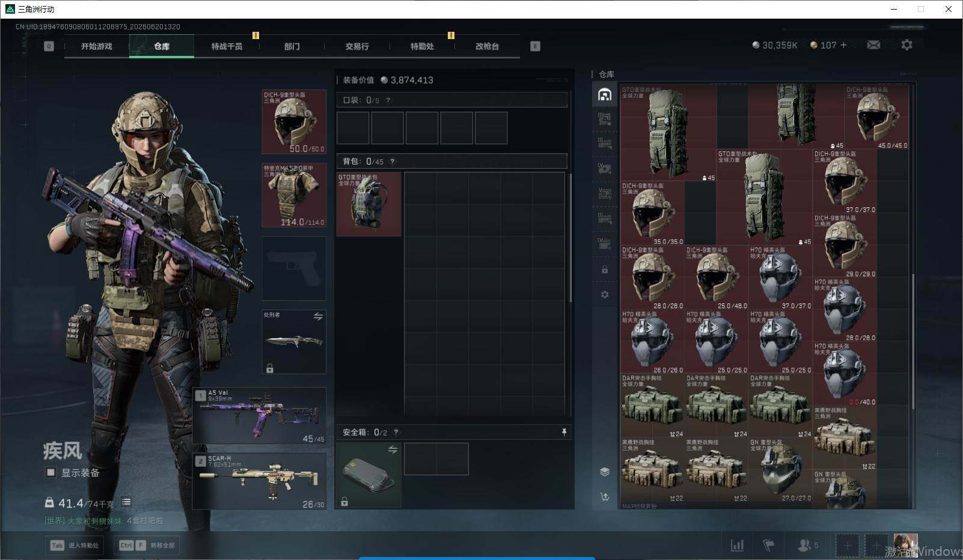Click the backpack grid scrollbar

click(x=570, y=237)
